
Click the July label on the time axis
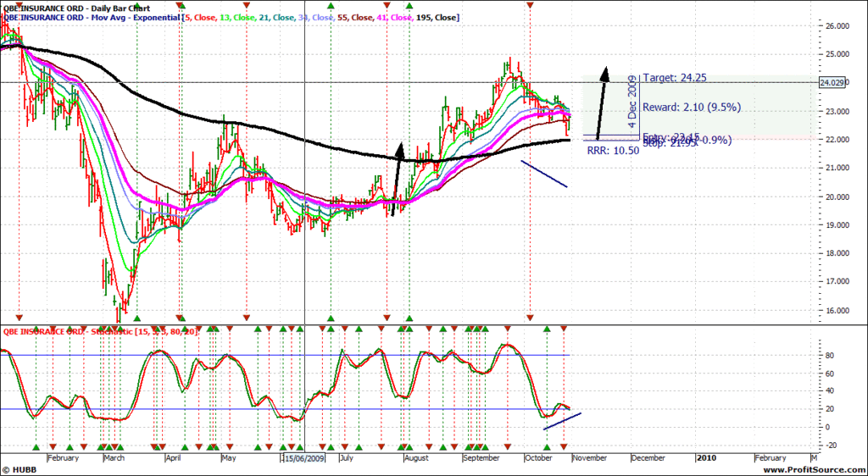click(x=347, y=457)
